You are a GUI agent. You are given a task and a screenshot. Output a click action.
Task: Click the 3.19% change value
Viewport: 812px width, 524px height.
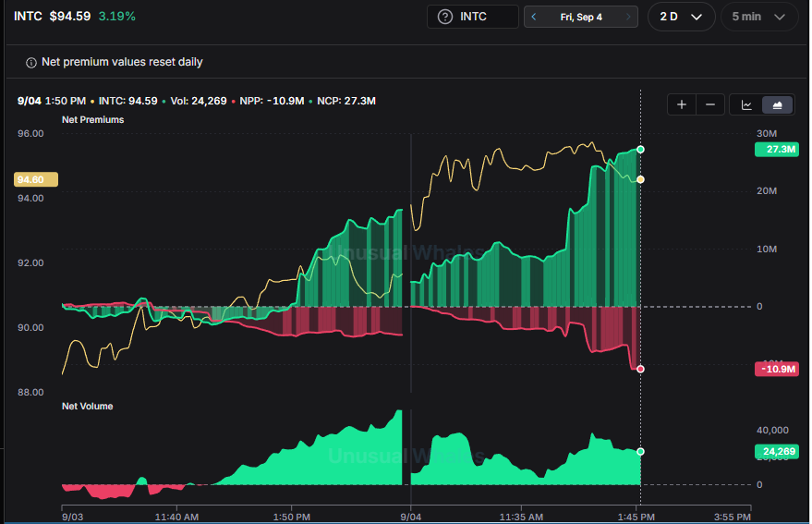(117, 16)
